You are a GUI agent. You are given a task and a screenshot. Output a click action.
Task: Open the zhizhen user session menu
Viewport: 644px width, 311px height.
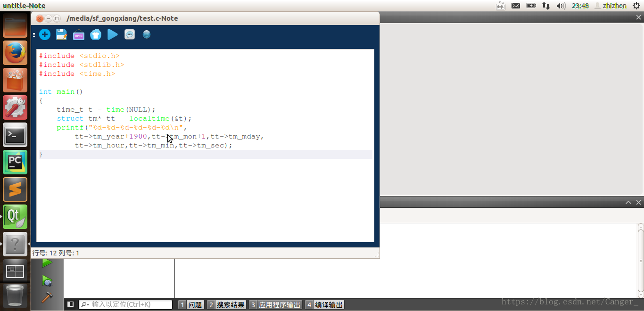(x=611, y=6)
